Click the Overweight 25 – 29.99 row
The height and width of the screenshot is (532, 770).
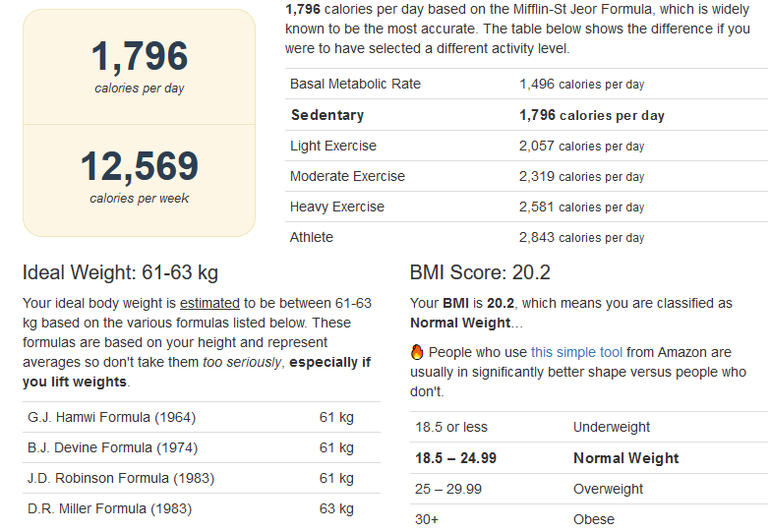(x=589, y=489)
